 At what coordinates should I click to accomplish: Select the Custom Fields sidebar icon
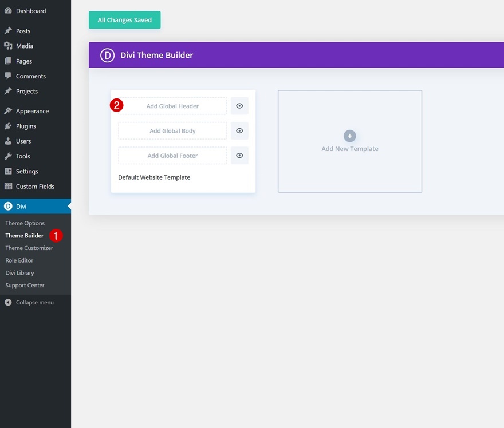pos(8,186)
